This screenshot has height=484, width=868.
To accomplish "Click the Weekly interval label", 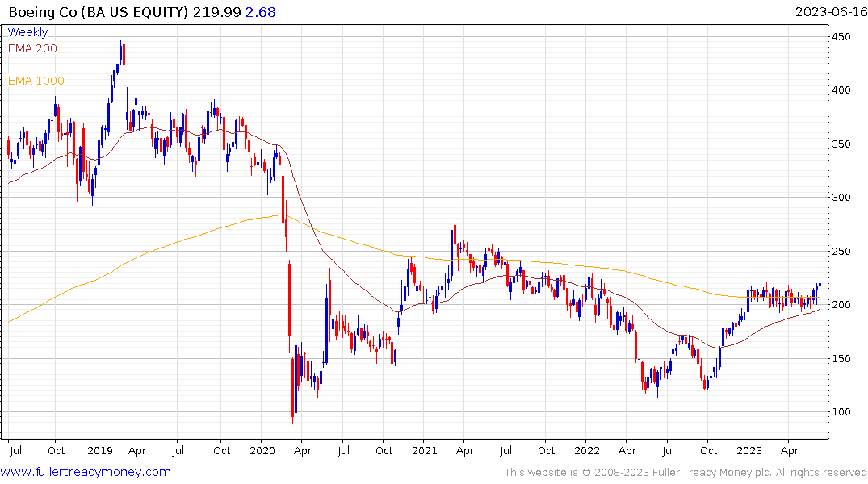I will tap(27, 32).
